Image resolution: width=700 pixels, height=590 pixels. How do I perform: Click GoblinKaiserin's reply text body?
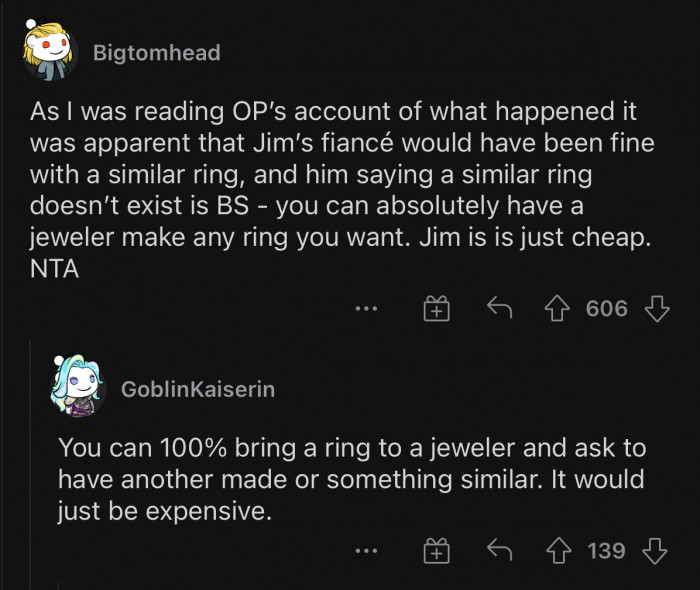pos(350,479)
